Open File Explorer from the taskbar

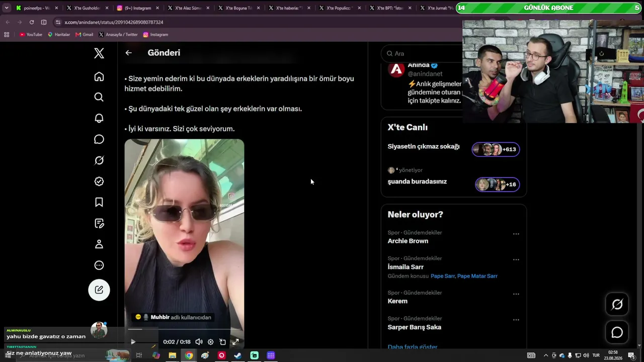(x=172, y=355)
